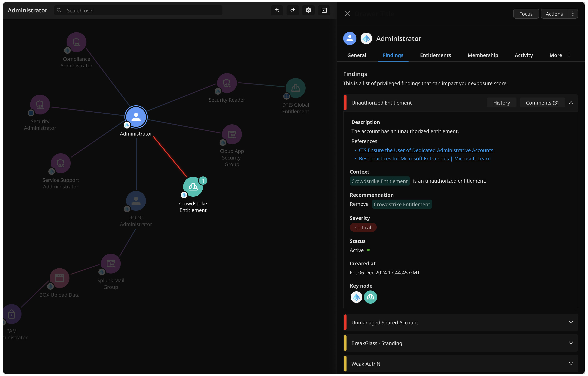Click the green Active status dot

(x=368, y=250)
